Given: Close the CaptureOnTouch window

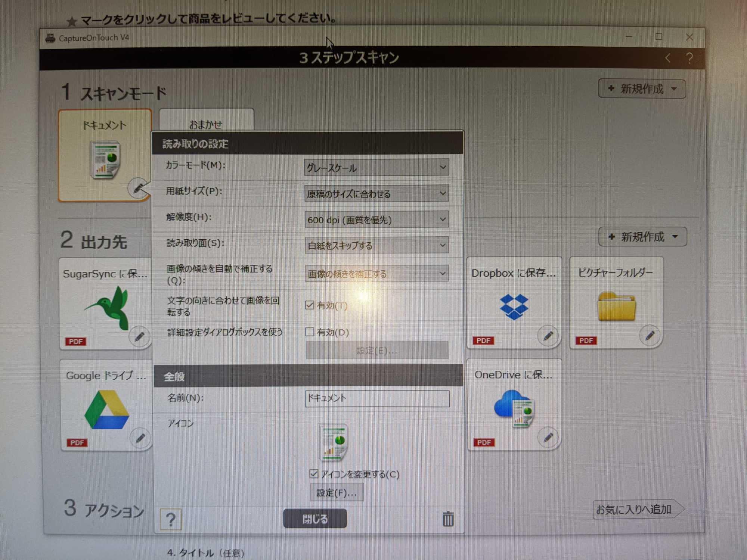Looking at the screenshot, I should (x=689, y=37).
